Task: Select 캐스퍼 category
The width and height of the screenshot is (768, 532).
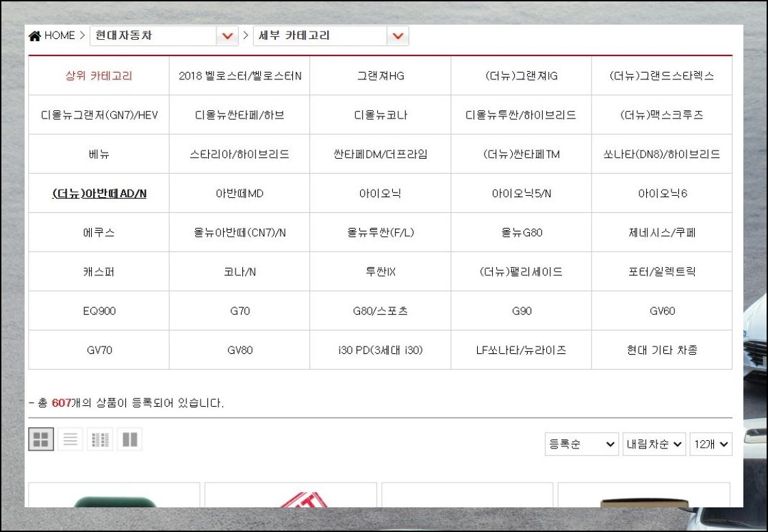Action: pyautogui.click(x=99, y=272)
